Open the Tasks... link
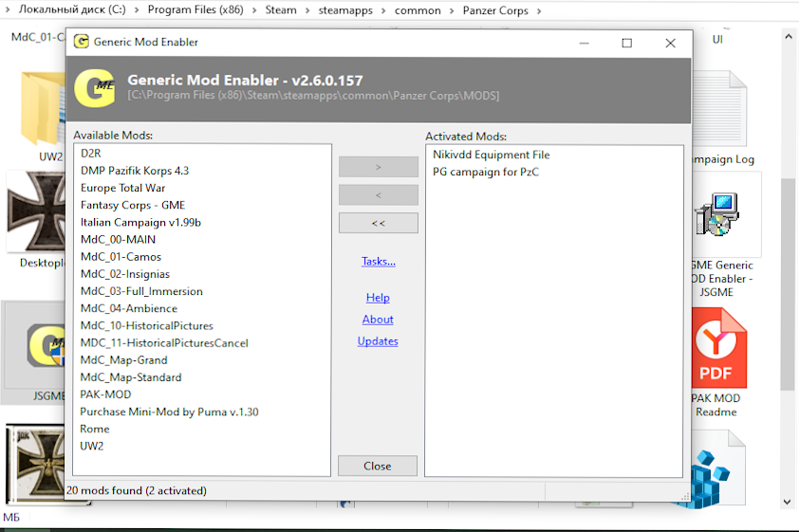This screenshot has height=532, width=799. pyautogui.click(x=378, y=261)
